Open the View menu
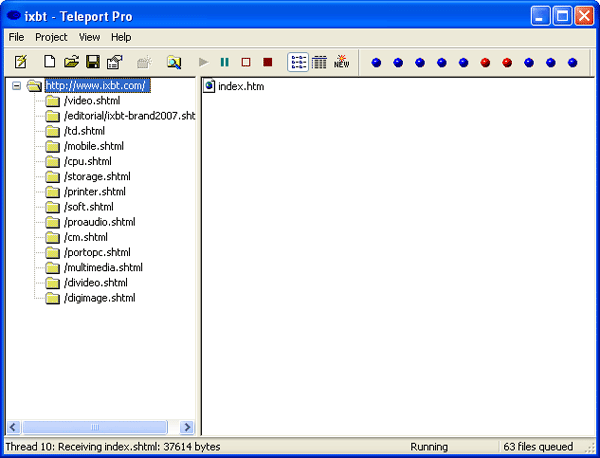This screenshot has height=458, width=600. [90, 37]
